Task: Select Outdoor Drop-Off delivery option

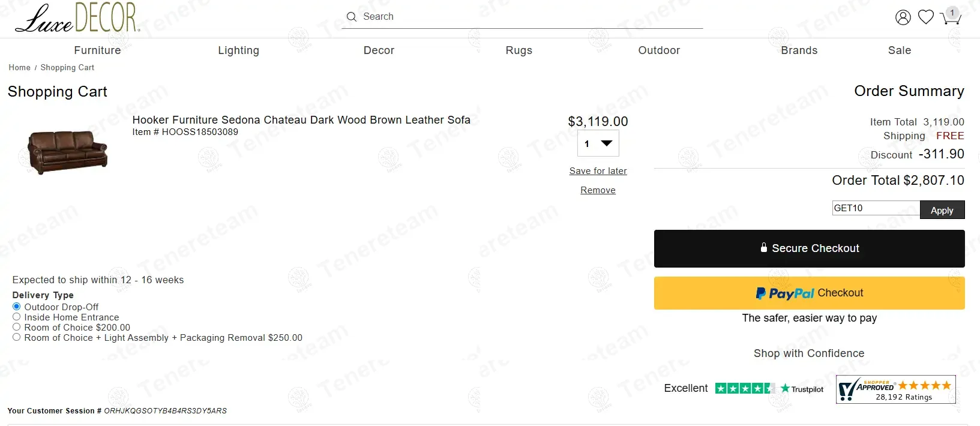Action: (17, 307)
